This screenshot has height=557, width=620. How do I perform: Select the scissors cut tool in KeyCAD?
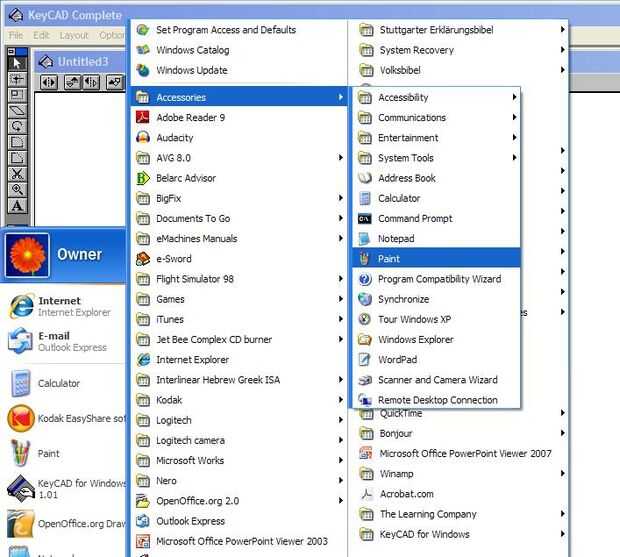[x=17, y=174]
